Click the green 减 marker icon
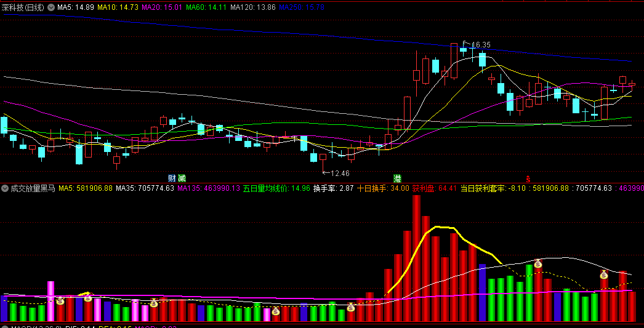The width and height of the screenshot is (644, 328). point(182,178)
